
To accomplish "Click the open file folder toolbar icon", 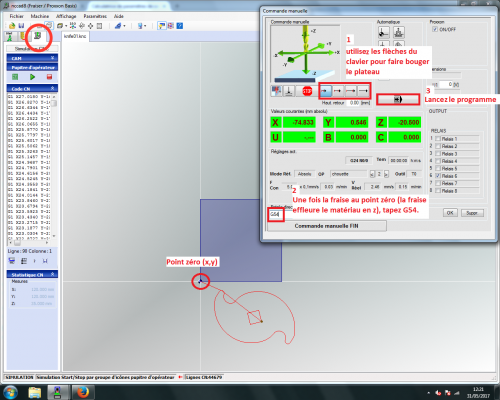I will click(12, 26).
